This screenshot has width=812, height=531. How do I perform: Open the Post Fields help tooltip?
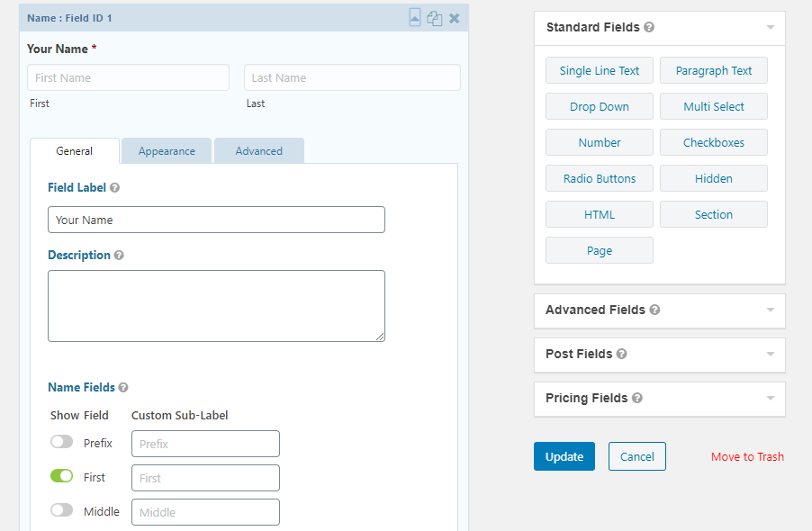coord(623,355)
